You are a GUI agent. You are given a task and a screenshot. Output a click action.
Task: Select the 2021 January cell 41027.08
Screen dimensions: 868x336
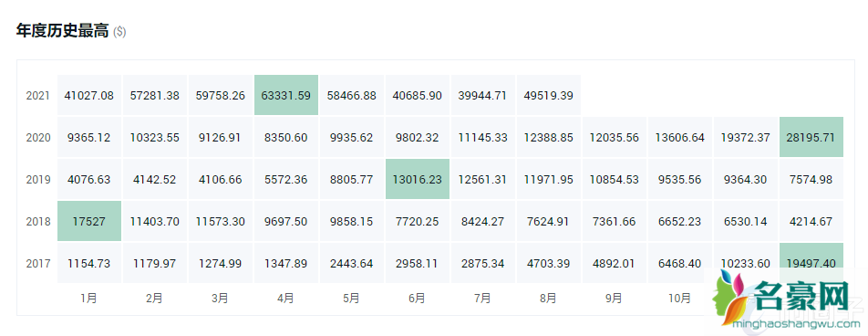tap(88, 95)
